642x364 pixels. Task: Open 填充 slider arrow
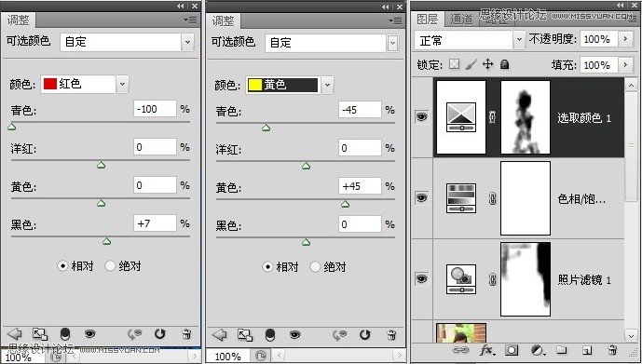point(625,64)
